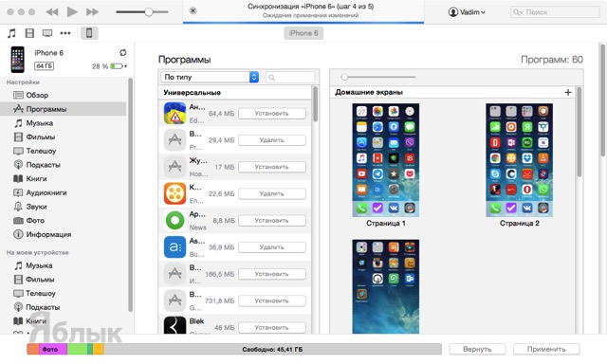Click the three-dots more libraries icon
Screen dimensions: 607x364
point(65,33)
